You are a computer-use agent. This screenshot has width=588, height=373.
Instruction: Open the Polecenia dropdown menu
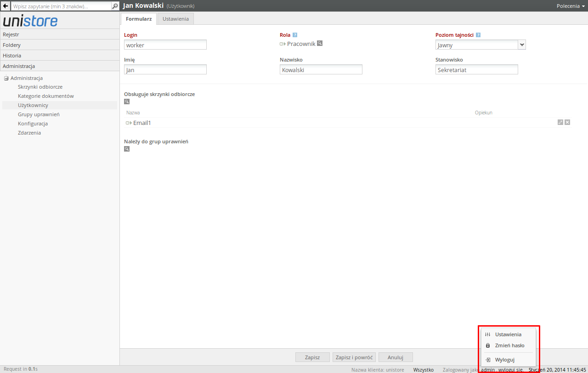point(571,6)
